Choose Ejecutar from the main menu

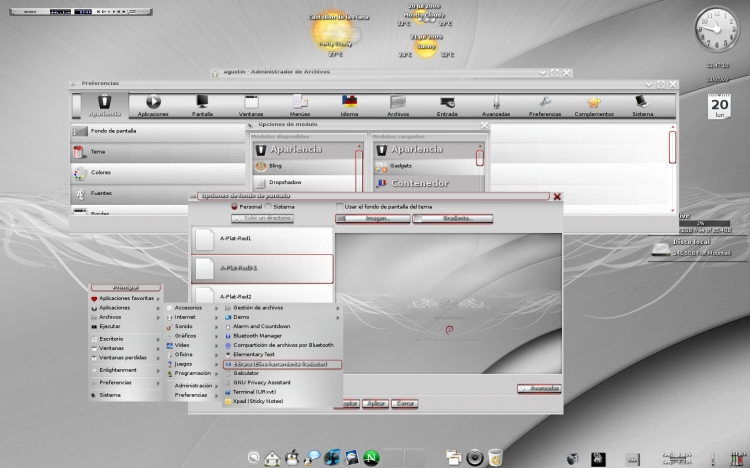(126, 326)
